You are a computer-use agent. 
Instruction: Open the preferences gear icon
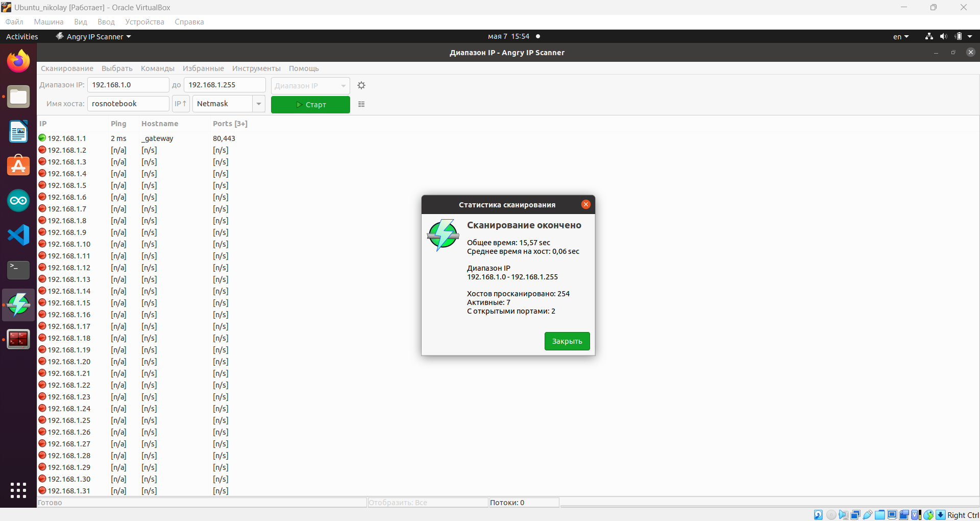point(361,85)
